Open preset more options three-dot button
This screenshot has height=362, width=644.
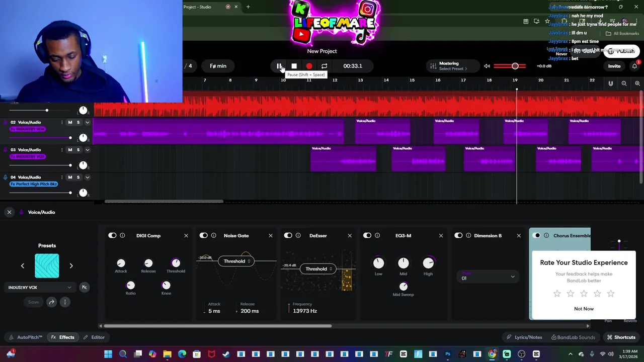pos(65,302)
